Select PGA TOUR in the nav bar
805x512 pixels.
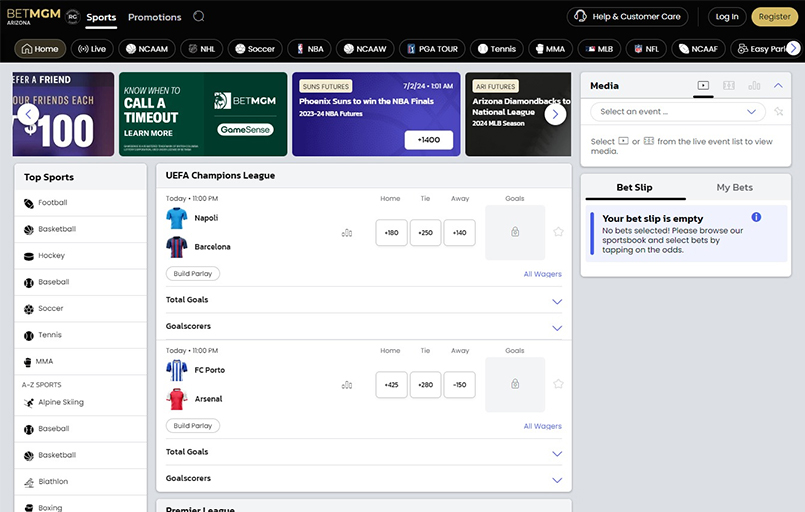[x=432, y=49]
